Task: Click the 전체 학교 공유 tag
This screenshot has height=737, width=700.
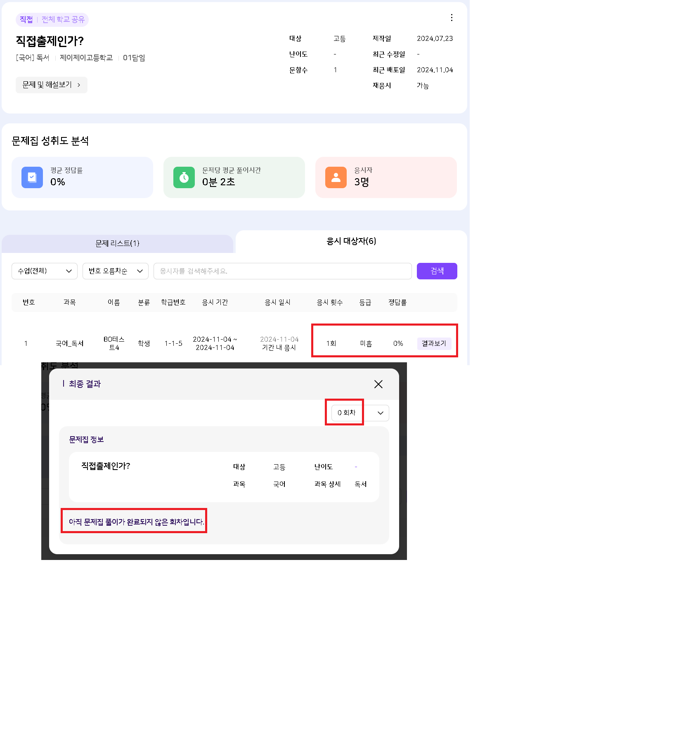Action: [63, 19]
